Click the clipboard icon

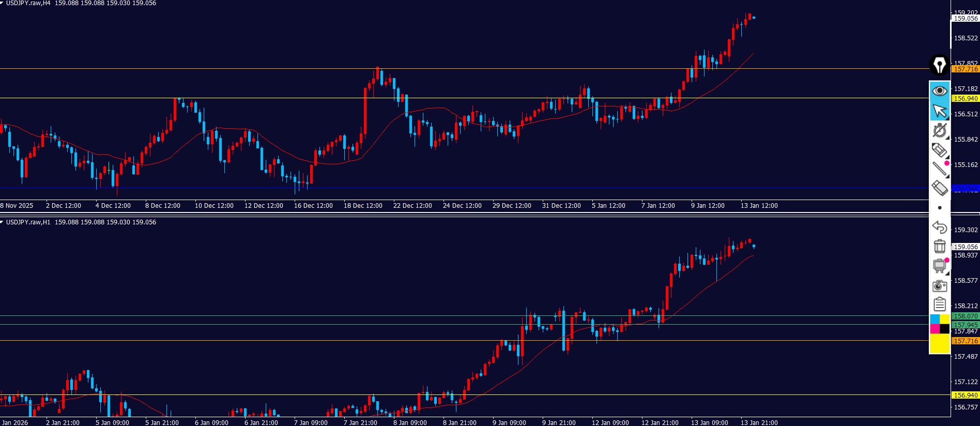(939, 305)
